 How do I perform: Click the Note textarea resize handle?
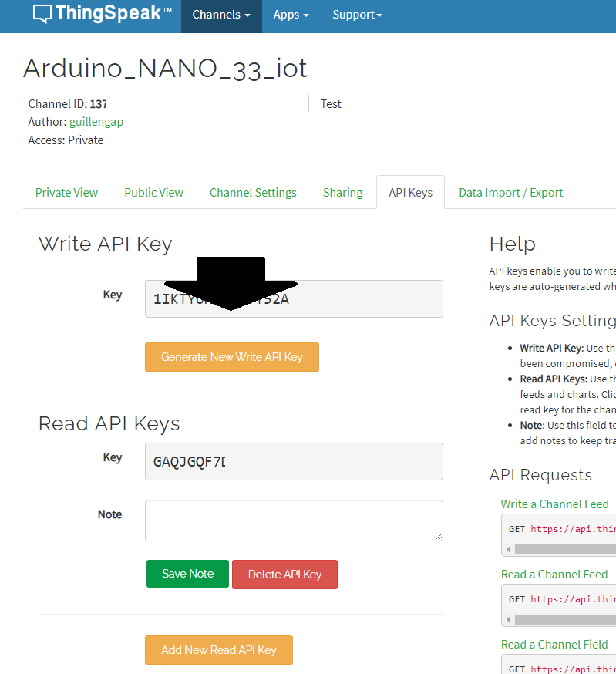439,537
